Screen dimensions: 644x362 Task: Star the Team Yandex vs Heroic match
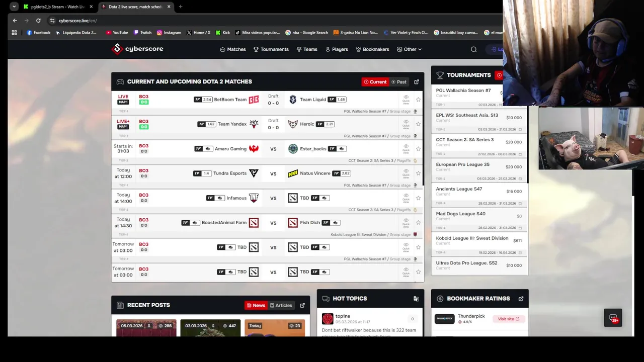click(418, 124)
